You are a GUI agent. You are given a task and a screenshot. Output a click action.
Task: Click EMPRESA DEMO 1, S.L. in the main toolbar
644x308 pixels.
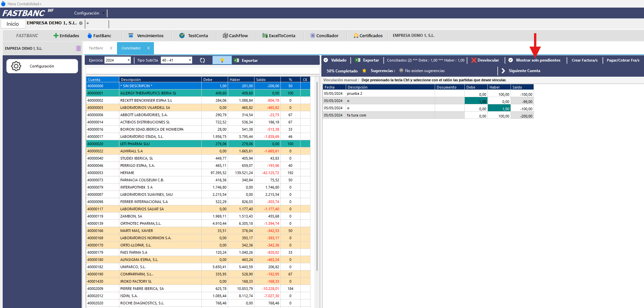coord(414,36)
